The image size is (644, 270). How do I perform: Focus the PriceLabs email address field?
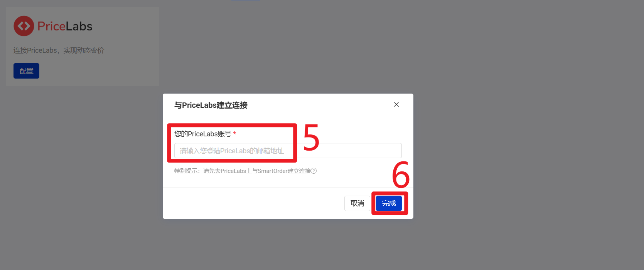(x=288, y=151)
